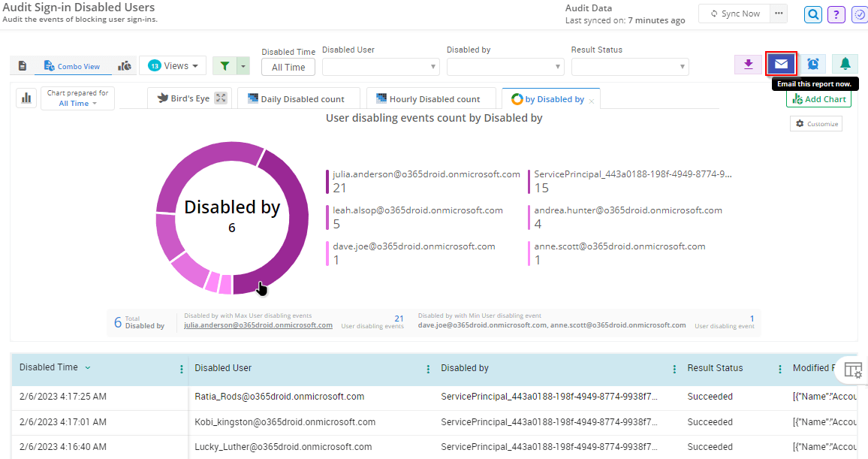Open the Views dropdown showing 13
The width and height of the screenshot is (868, 459).
pyautogui.click(x=172, y=65)
